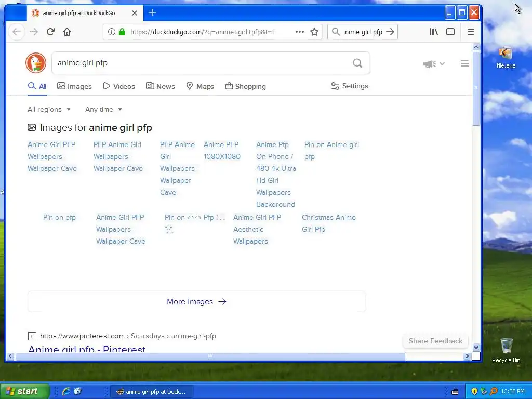
Task: Open the Library bookshelf icon
Action: 434,32
